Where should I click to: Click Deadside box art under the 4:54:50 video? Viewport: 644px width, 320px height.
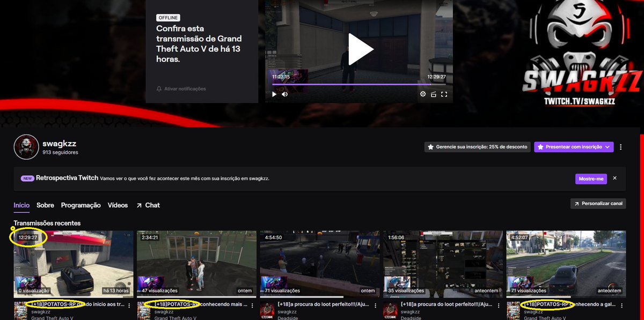coord(267,311)
